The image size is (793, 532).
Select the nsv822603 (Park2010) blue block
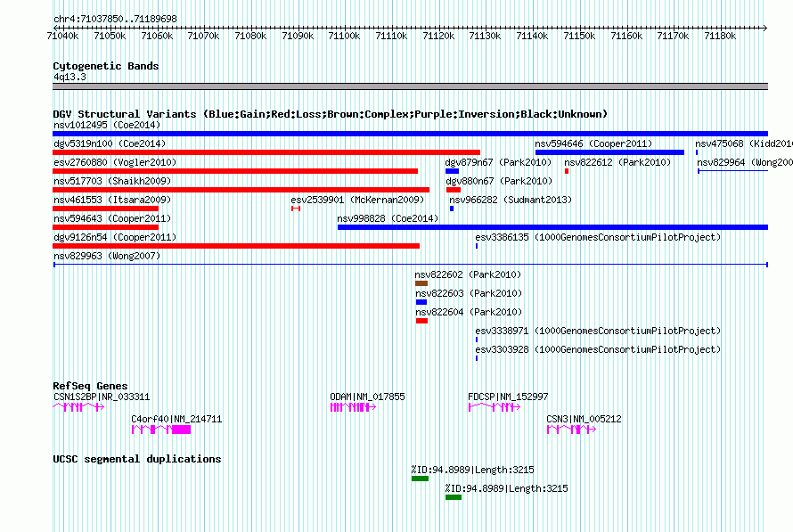click(421, 302)
